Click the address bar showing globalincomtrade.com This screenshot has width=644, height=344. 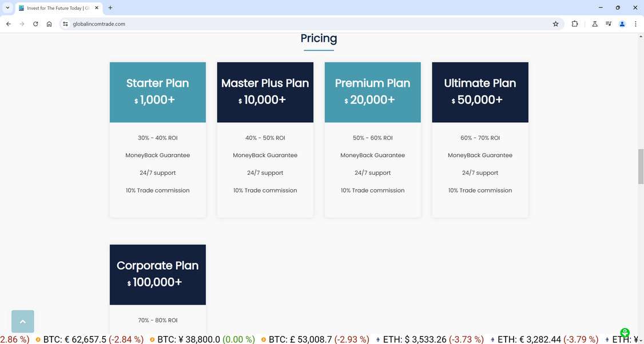[98, 24]
